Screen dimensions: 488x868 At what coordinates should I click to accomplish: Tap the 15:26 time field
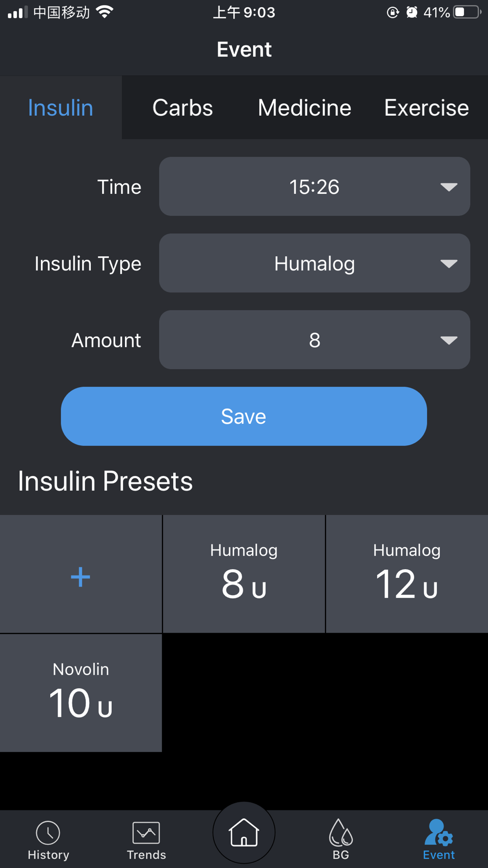coord(315,186)
